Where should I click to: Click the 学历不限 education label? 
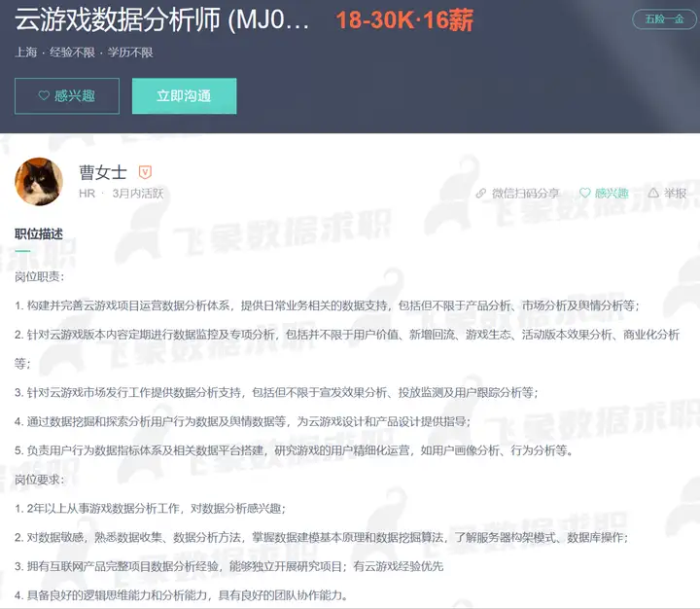click(130, 53)
